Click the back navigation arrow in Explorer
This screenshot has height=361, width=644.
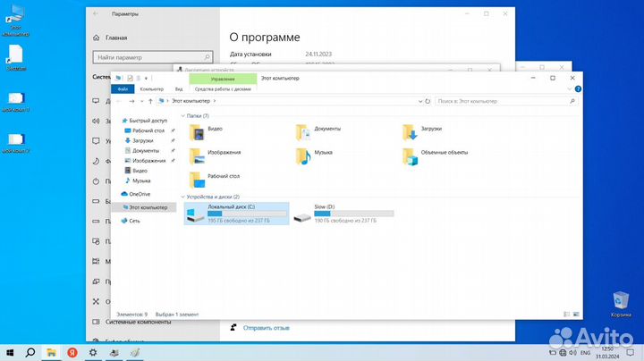(x=119, y=101)
